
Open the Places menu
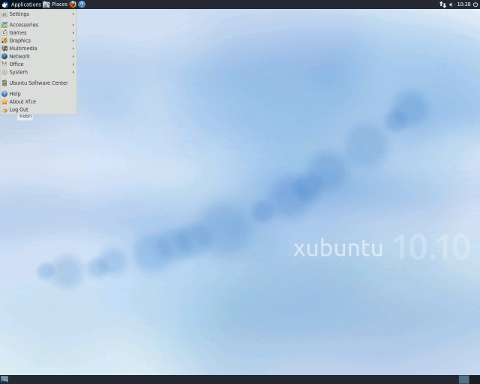click(x=55, y=4)
